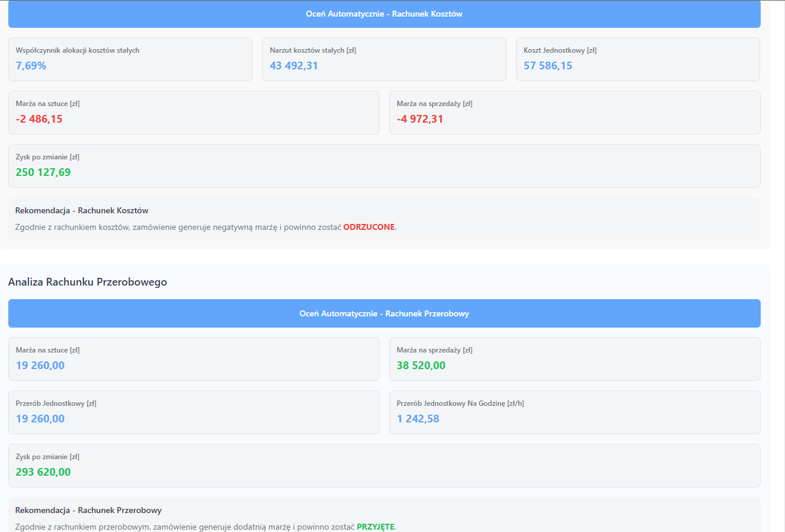The image size is (785, 532).
Task: Click the green PRZYJĘTE status text
Action: [375, 527]
